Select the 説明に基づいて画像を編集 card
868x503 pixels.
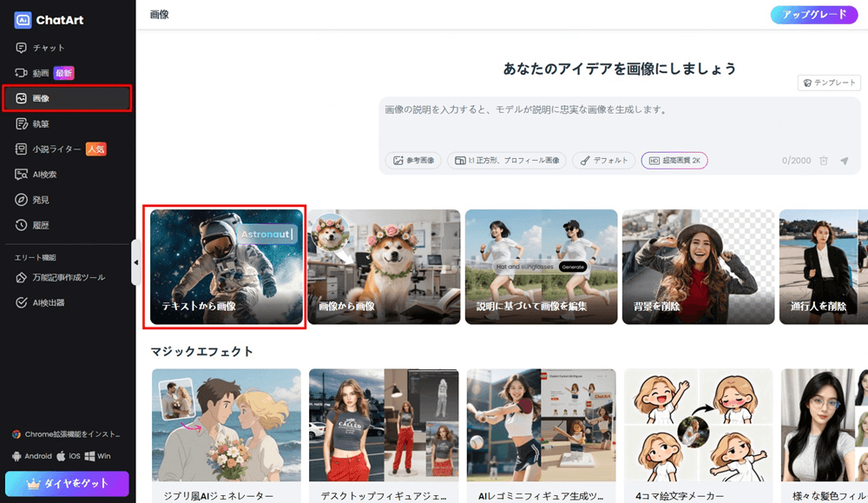coord(541,267)
